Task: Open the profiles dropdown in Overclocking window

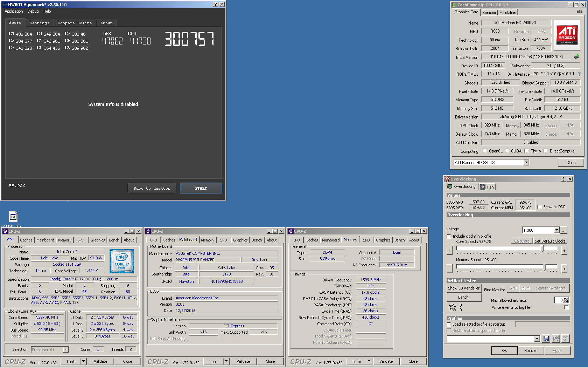Action: [537, 339]
